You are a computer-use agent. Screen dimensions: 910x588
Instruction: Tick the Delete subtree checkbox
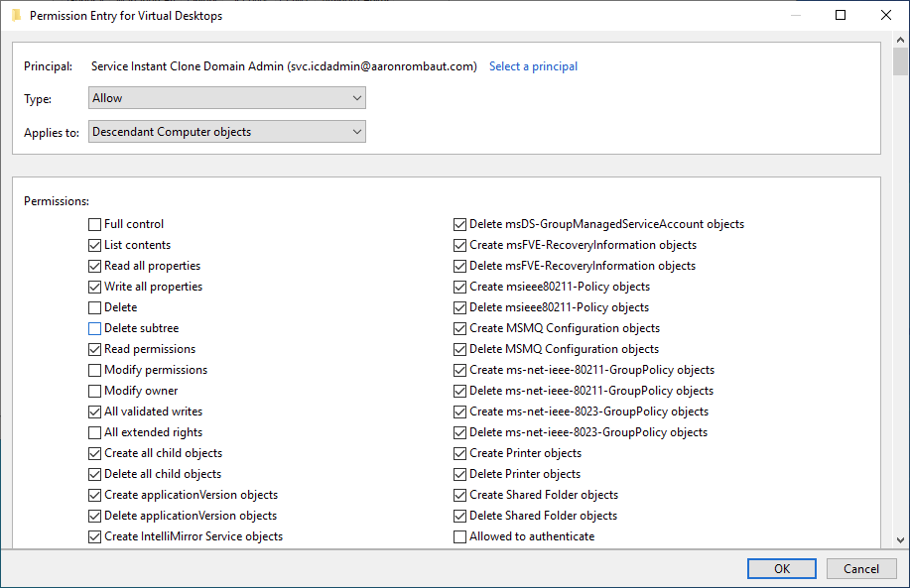click(x=95, y=328)
